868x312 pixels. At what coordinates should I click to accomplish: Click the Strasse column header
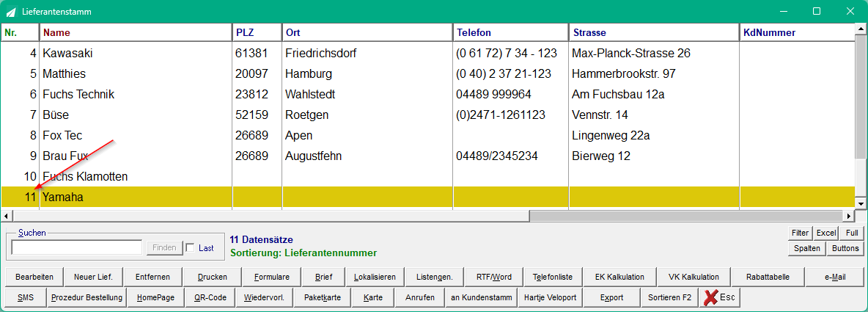655,33
